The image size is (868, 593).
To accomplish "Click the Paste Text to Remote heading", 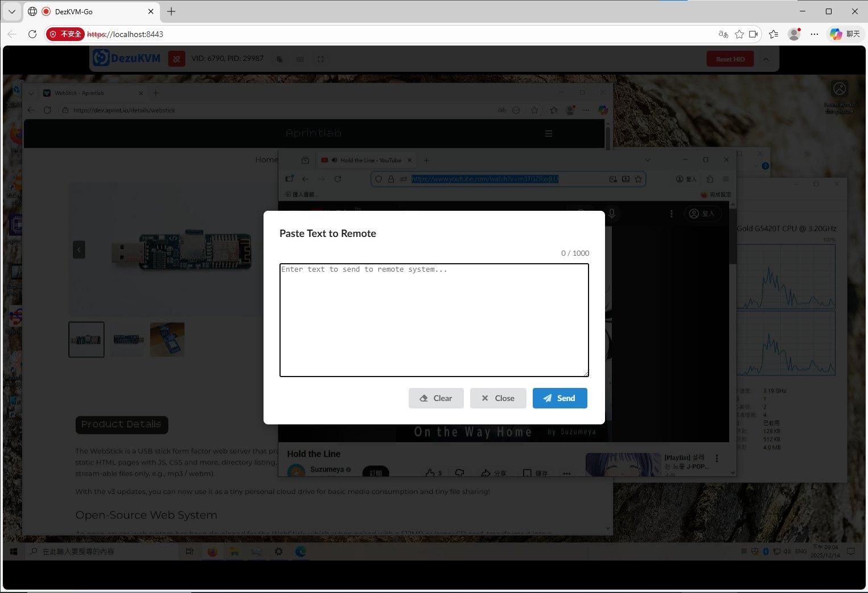I will 328,234.
